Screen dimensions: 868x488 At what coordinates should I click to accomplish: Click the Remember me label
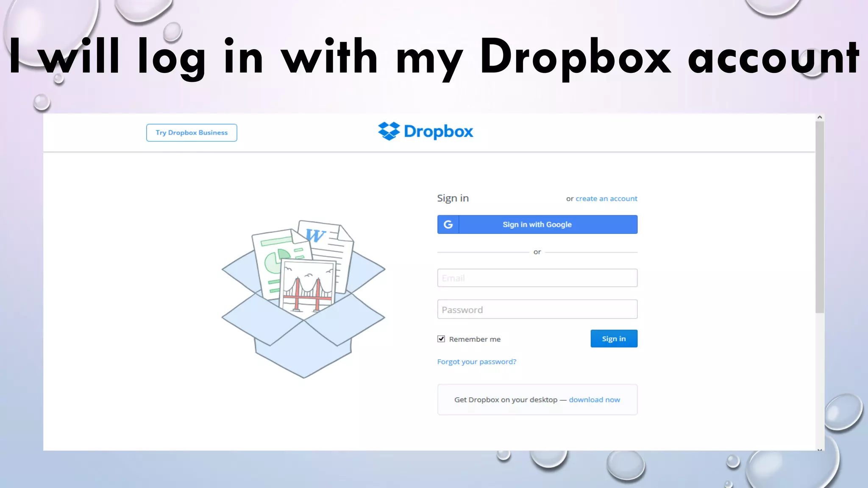pyautogui.click(x=475, y=339)
